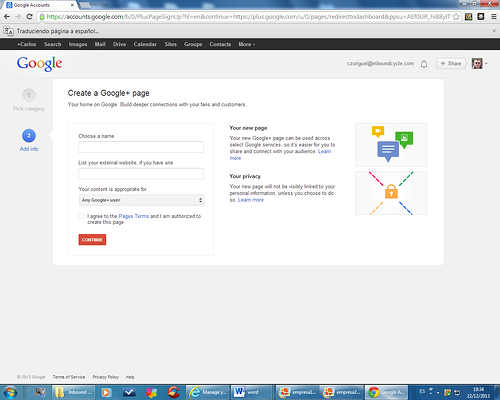Viewport: 500px width, 400px height.
Task: Open the empresa1 taskbar window
Action: pos(298,392)
